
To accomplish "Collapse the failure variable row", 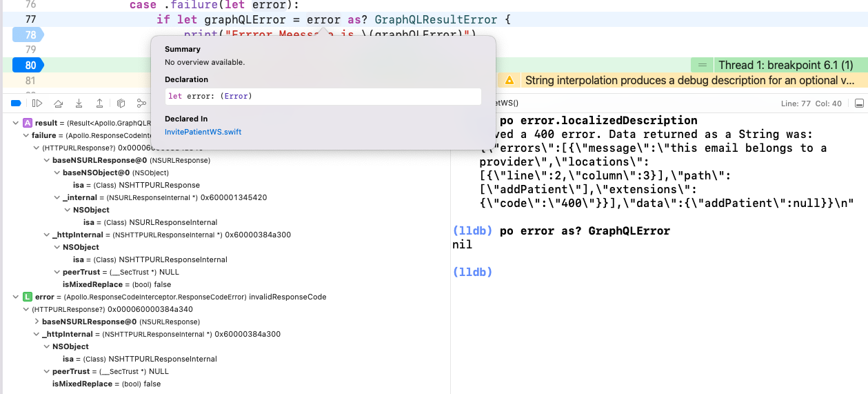I will click(x=26, y=135).
